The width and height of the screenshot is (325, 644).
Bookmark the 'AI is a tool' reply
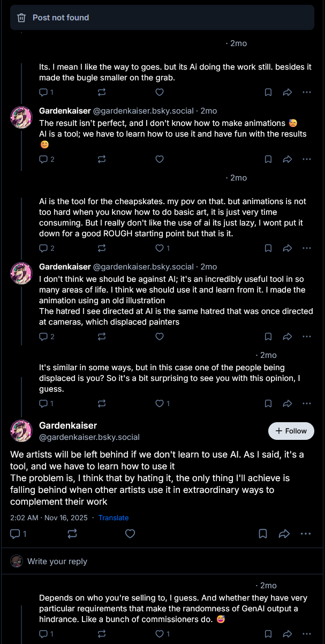tap(268, 159)
